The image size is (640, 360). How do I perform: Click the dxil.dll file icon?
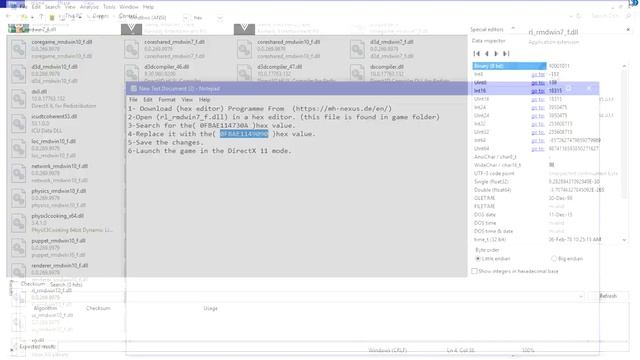pyautogui.click(x=19, y=99)
